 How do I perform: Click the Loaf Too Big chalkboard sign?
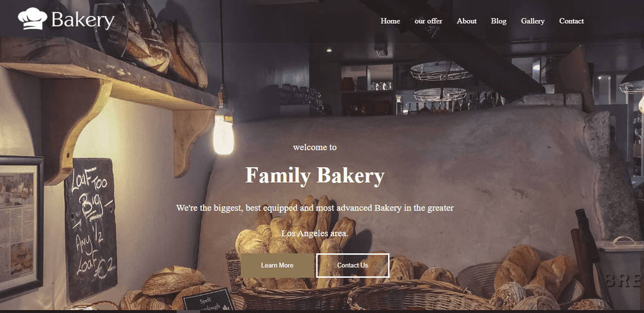91,229
